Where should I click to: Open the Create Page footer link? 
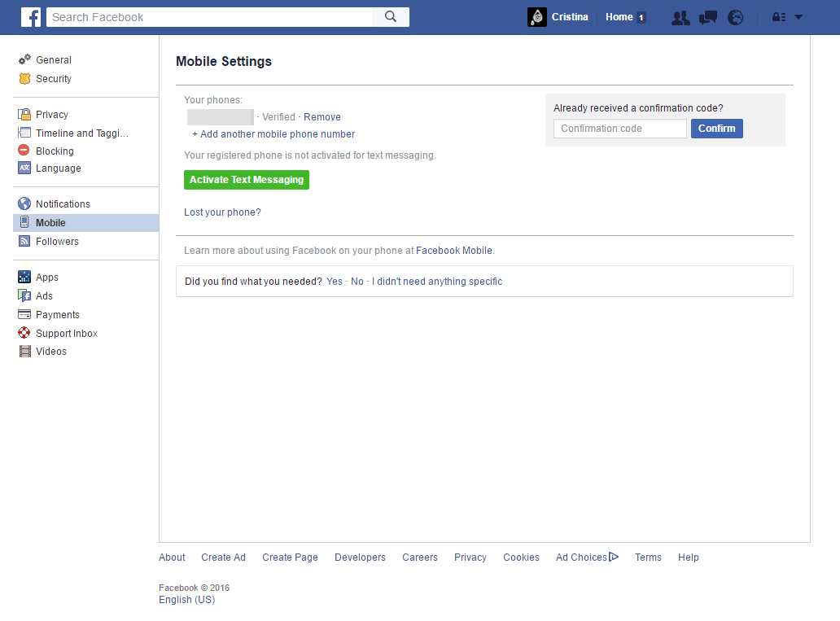[x=290, y=558]
